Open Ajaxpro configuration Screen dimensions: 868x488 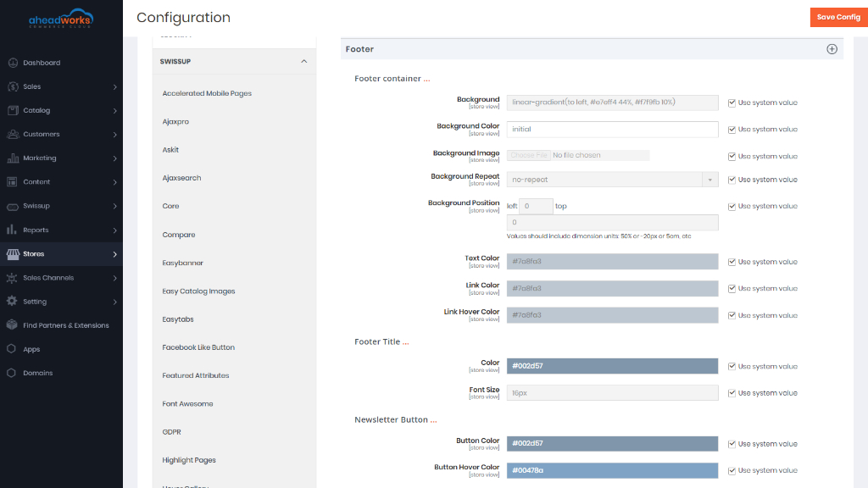(175, 122)
